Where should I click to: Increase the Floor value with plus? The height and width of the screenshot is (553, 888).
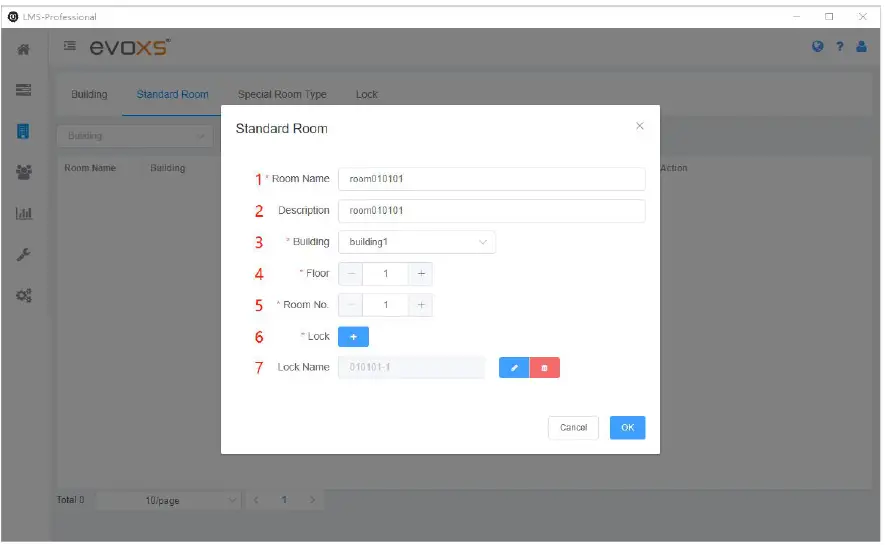pyautogui.click(x=421, y=274)
